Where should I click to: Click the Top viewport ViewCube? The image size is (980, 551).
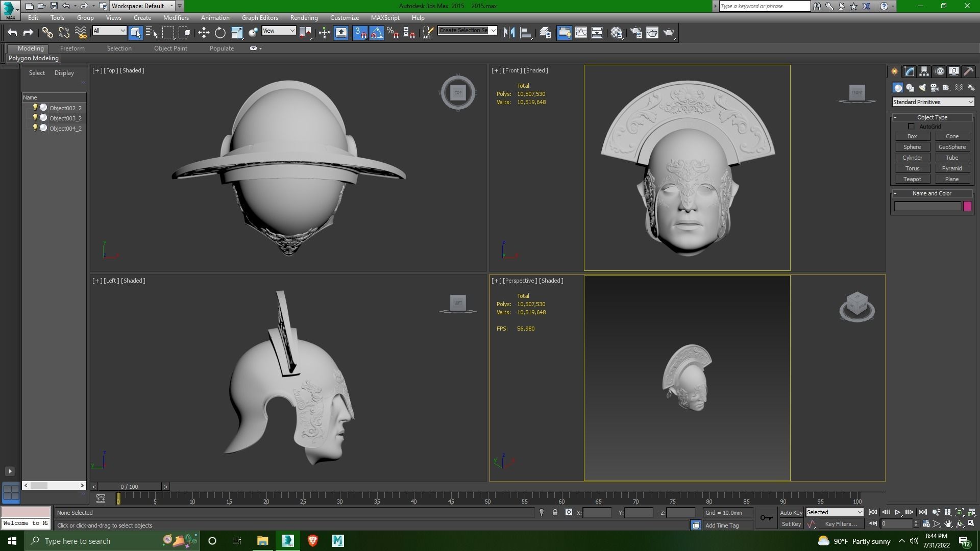[458, 92]
